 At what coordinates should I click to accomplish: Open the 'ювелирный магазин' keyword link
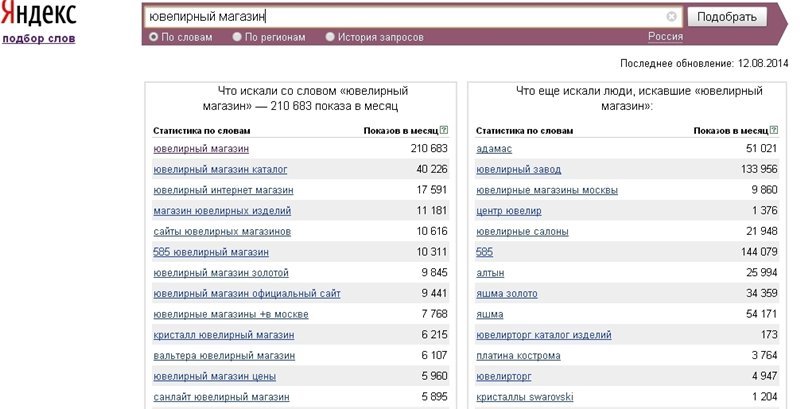coord(201,149)
